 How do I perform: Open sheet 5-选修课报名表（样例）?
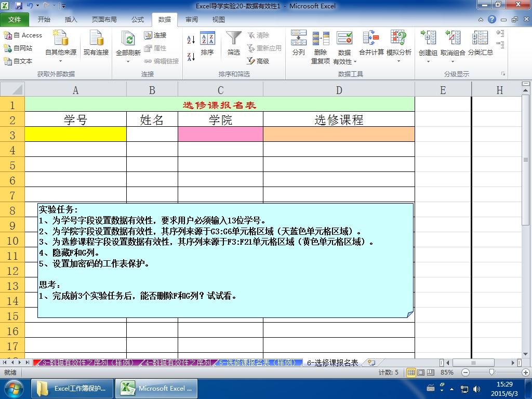click(x=258, y=363)
